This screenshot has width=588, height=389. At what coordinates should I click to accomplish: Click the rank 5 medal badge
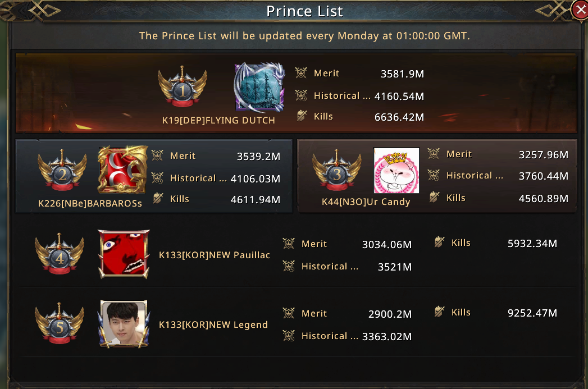(x=60, y=327)
